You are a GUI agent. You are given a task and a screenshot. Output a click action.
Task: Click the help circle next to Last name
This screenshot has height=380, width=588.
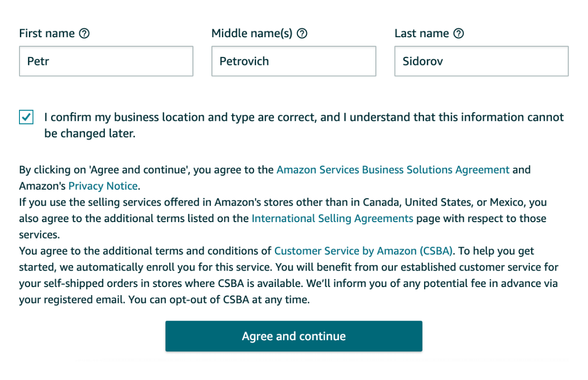459,33
